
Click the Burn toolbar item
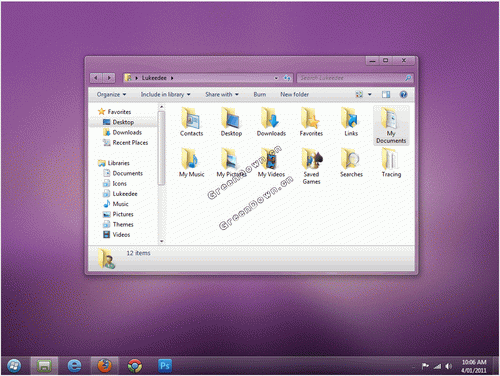(260, 95)
